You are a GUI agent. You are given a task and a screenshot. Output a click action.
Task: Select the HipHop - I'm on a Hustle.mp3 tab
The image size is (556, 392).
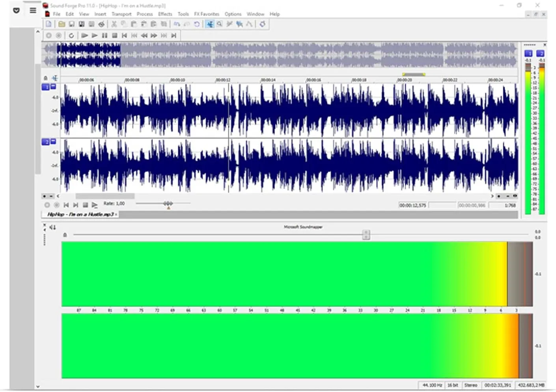click(x=80, y=214)
